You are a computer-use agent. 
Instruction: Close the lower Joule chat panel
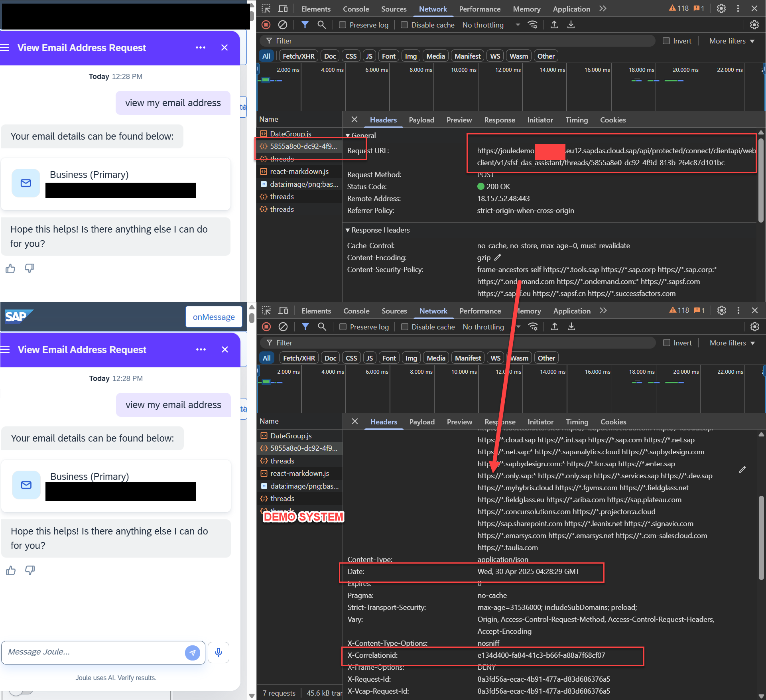click(225, 349)
